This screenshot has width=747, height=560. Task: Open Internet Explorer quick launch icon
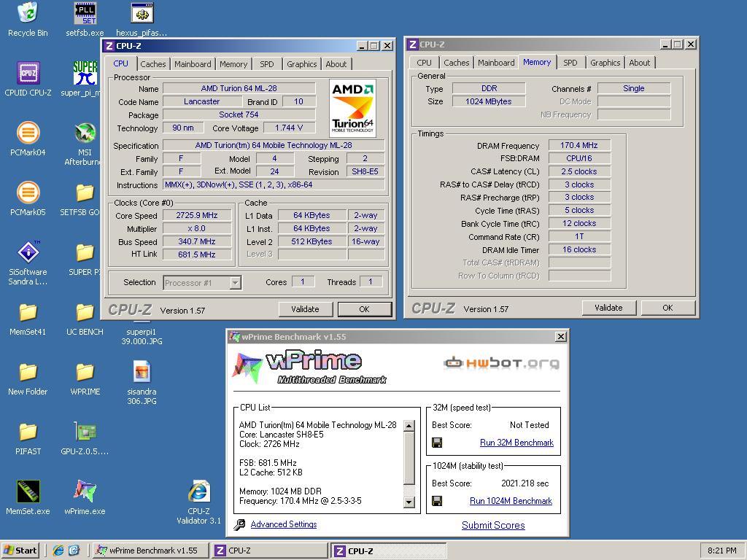(x=58, y=551)
